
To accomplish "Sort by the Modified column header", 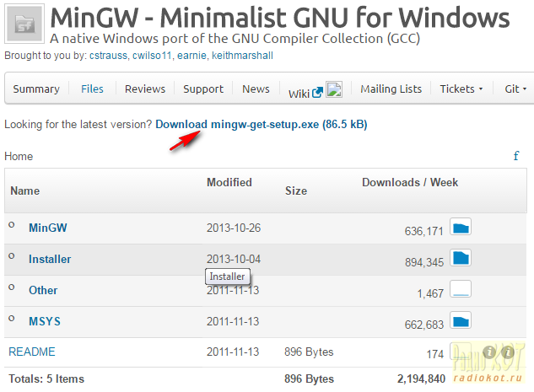I will tap(229, 182).
